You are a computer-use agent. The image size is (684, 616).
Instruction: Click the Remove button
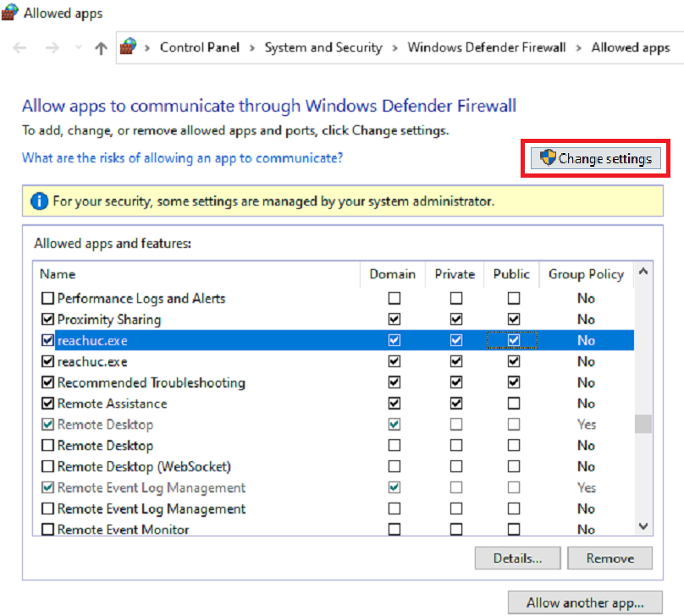(x=610, y=558)
